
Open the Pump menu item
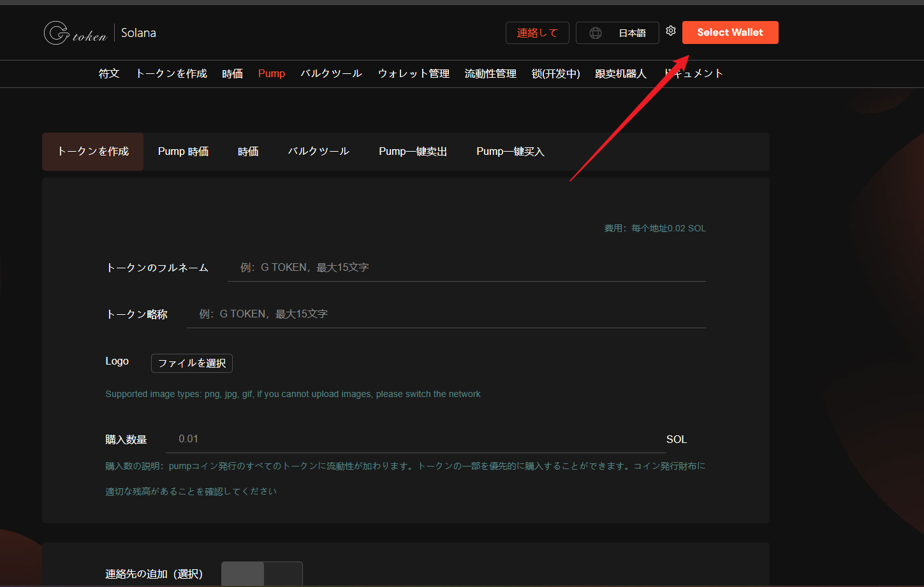click(x=271, y=73)
